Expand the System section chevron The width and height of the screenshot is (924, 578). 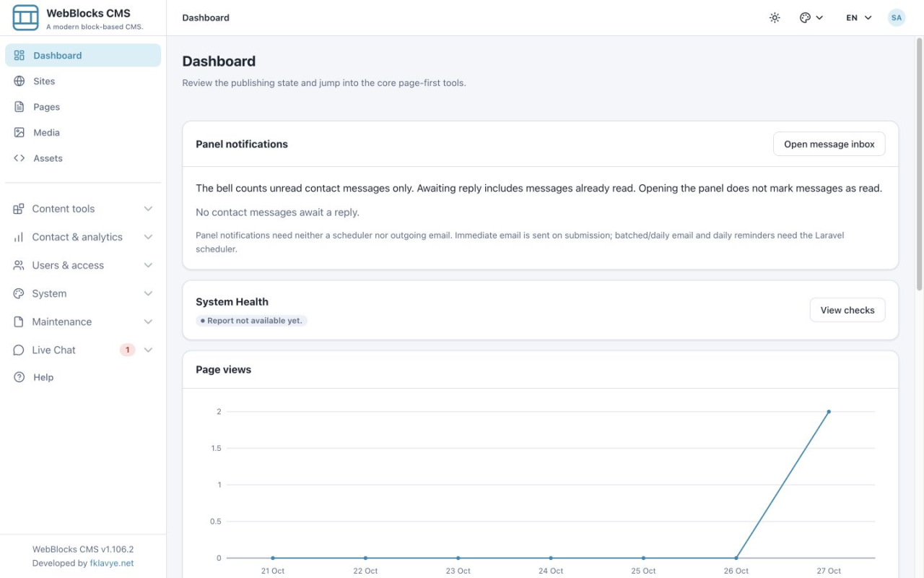point(148,293)
